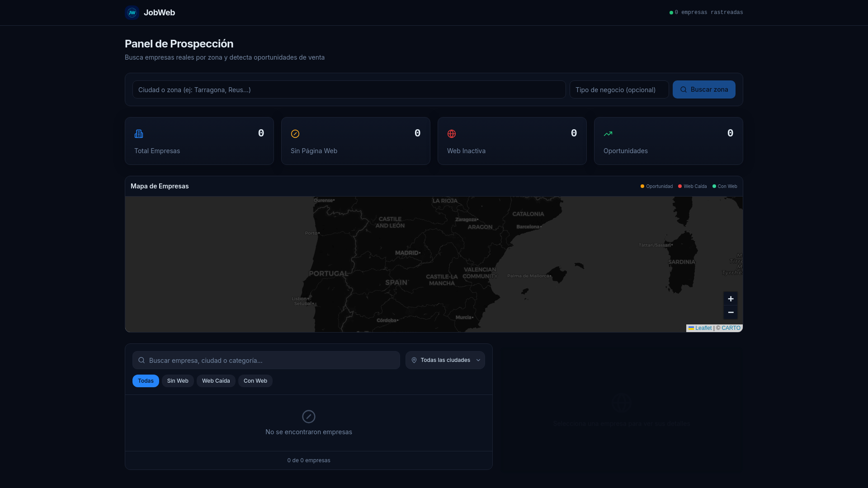Click the orange Oportunidad legend dot
The image size is (868, 488).
point(642,186)
